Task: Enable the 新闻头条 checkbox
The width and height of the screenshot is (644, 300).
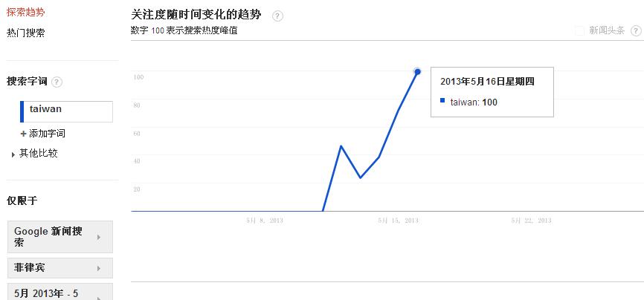Action: pos(580,30)
